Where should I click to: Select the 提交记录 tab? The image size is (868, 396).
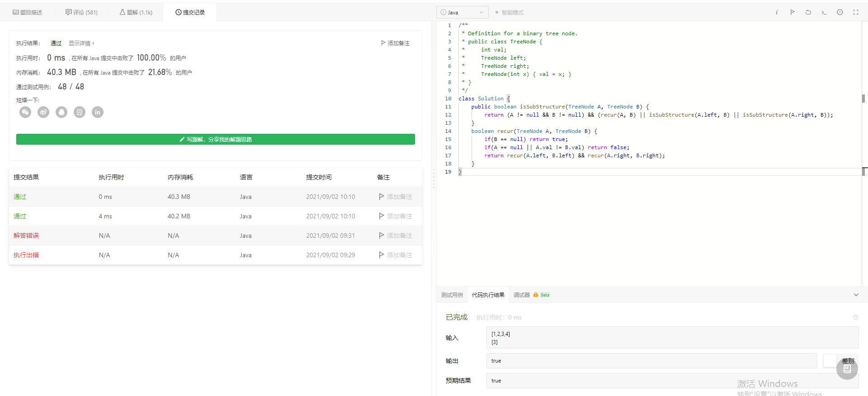190,12
